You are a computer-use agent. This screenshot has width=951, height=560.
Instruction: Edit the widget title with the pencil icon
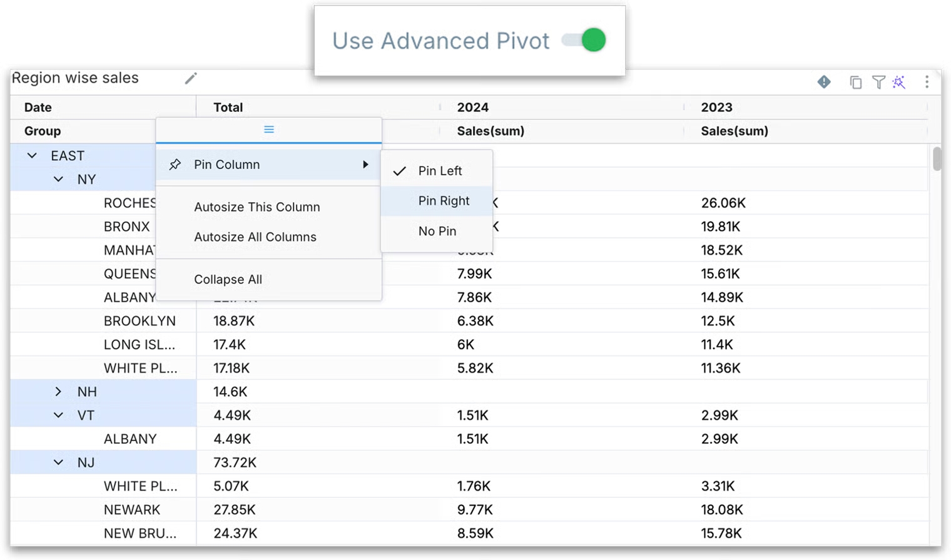click(x=191, y=78)
